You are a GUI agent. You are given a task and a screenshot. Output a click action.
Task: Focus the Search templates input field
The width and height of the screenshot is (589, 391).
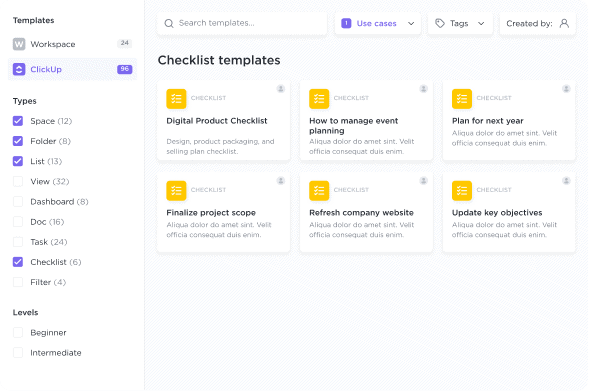click(242, 23)
